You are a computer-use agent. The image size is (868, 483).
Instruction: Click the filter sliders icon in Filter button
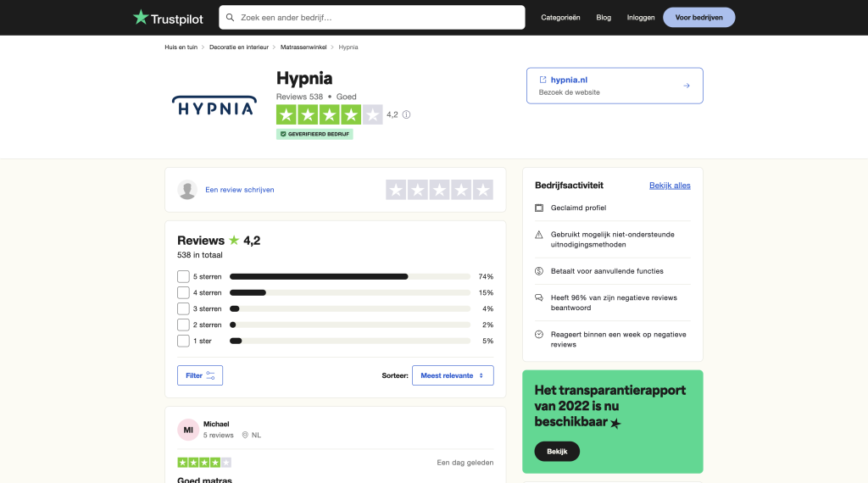click(x=210, y=375)
